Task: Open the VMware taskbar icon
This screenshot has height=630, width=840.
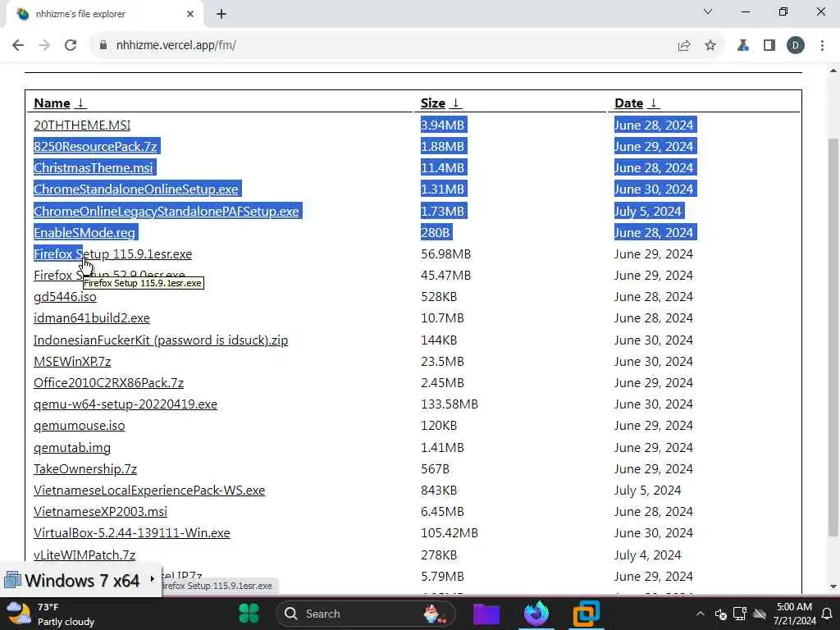Action: (x=586, y=614)
